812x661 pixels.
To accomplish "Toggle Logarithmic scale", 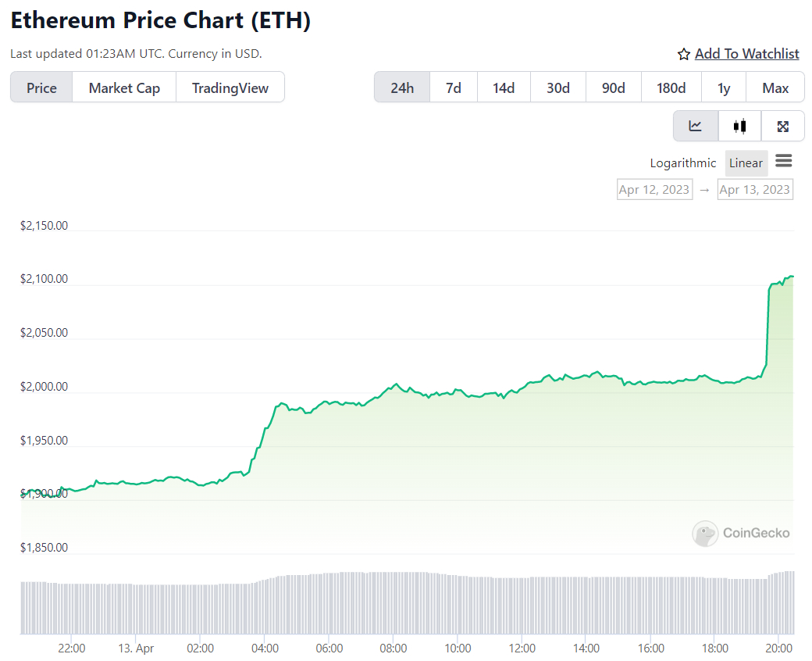I will click(x=682, y=163).
